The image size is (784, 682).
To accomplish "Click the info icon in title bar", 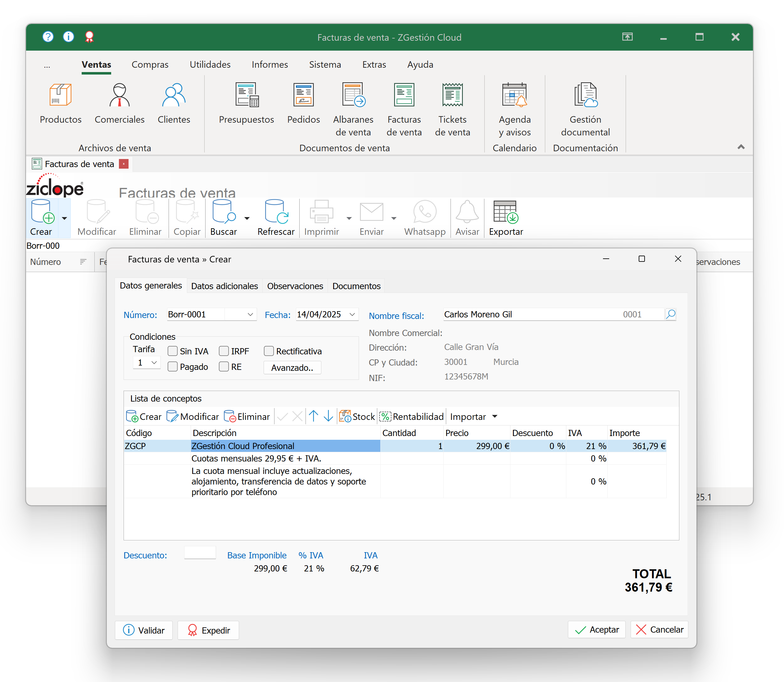I will [69, 37].
